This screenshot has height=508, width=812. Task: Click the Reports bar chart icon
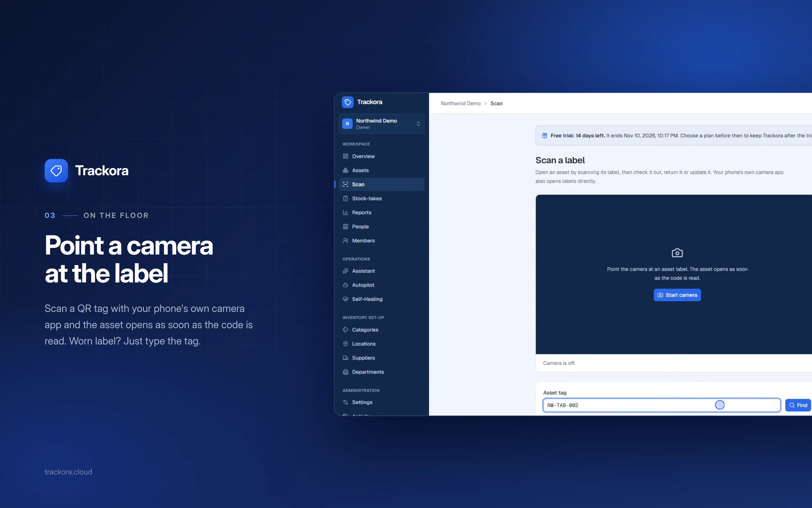click(x=345, y=213)
